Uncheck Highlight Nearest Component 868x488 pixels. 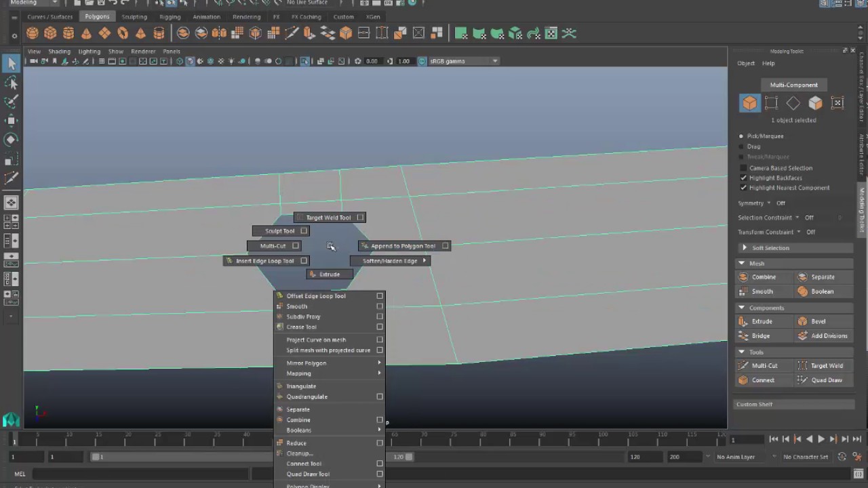point(744,188)
